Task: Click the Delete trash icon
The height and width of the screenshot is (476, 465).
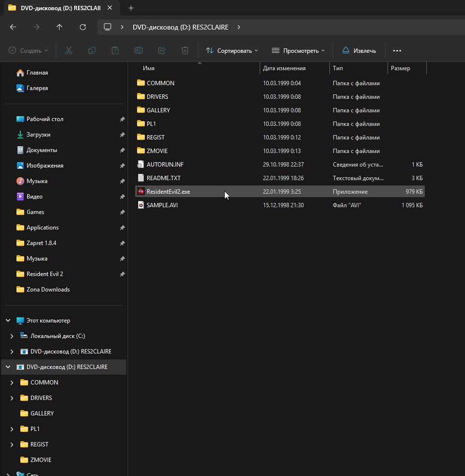Action: 185,50
